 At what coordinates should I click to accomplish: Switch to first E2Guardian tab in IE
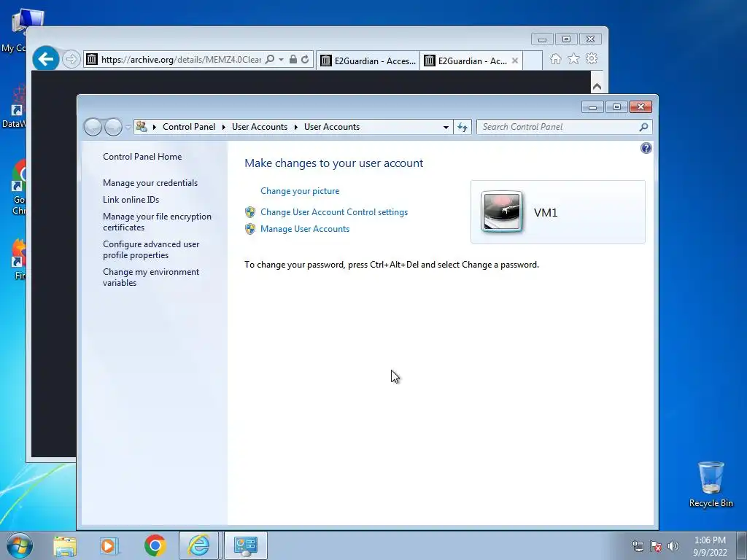pyautogui.click(x=368, y=61)
